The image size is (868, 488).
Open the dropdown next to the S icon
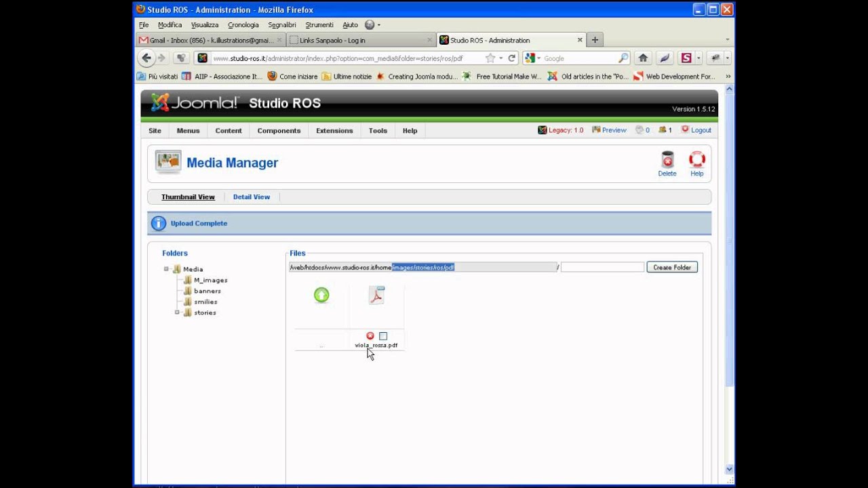point(698,58)
